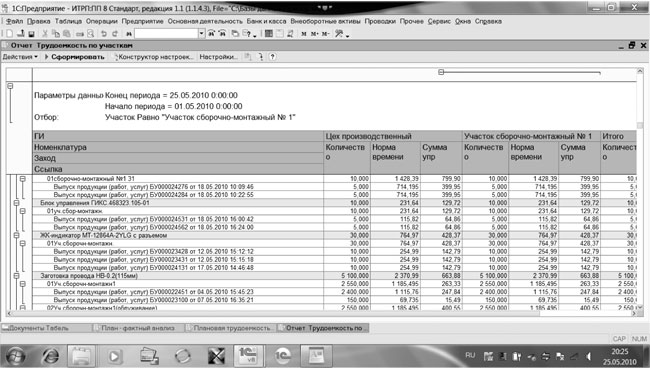
Task: Open the Справка menu
Action: pyautogui.click(x=488, y=21)
